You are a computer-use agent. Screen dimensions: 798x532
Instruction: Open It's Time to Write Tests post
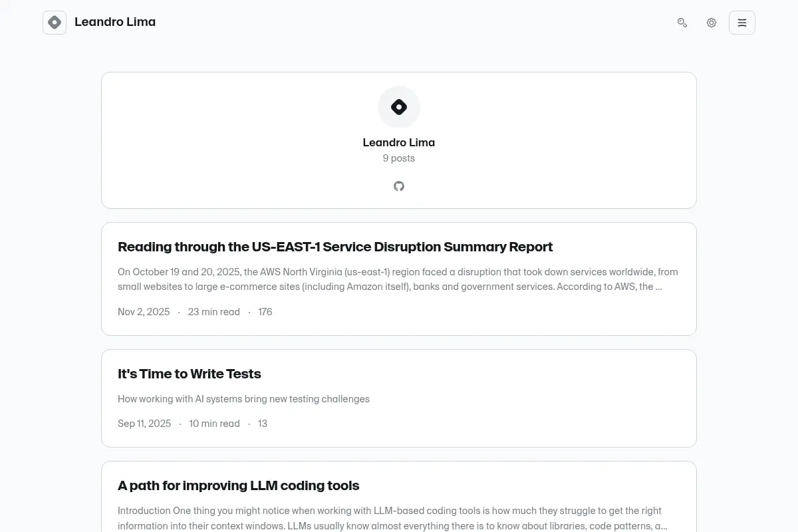click(190, 374)
